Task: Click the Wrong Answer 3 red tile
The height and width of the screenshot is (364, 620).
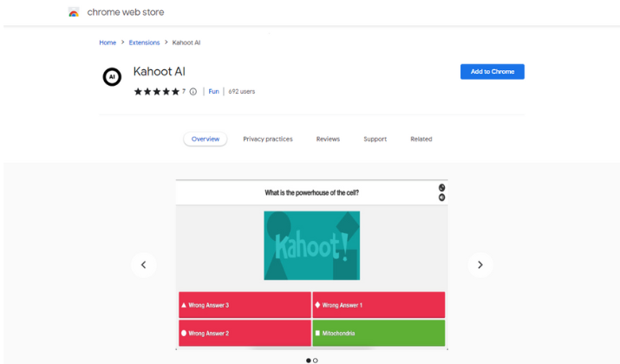Action: [245, 305]
